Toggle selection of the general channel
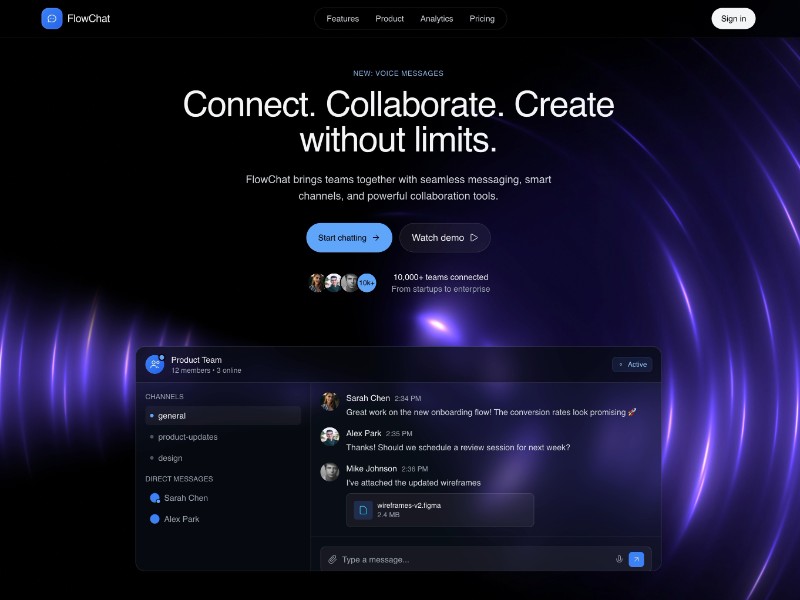This screenshot has height=600, width=800. pyautogui.click(x=173, y=415)
